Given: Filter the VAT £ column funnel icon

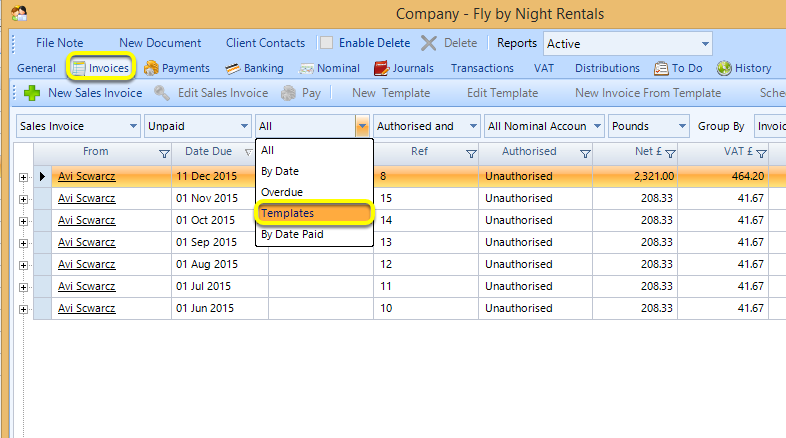Looking at the screenshot, I should click(761, 154).
